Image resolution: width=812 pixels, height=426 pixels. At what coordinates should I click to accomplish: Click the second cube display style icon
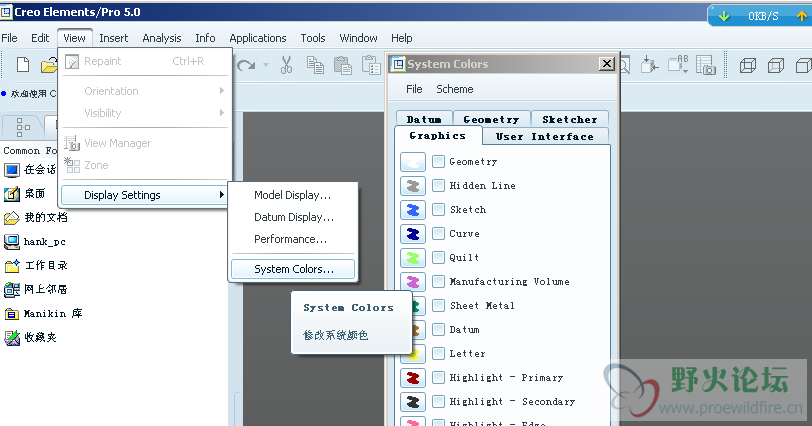[x=775, y=66]
